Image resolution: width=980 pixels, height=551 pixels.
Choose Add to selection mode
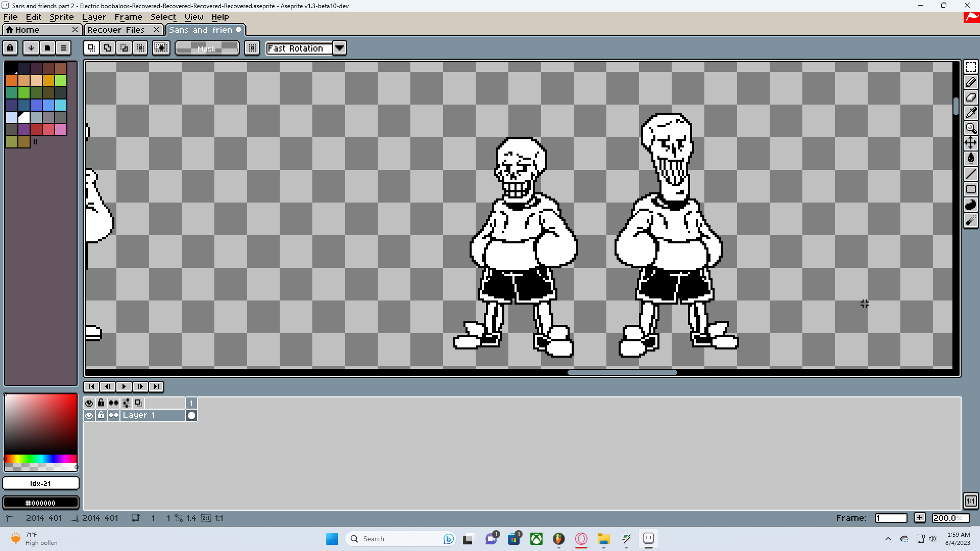coord(108,48)
